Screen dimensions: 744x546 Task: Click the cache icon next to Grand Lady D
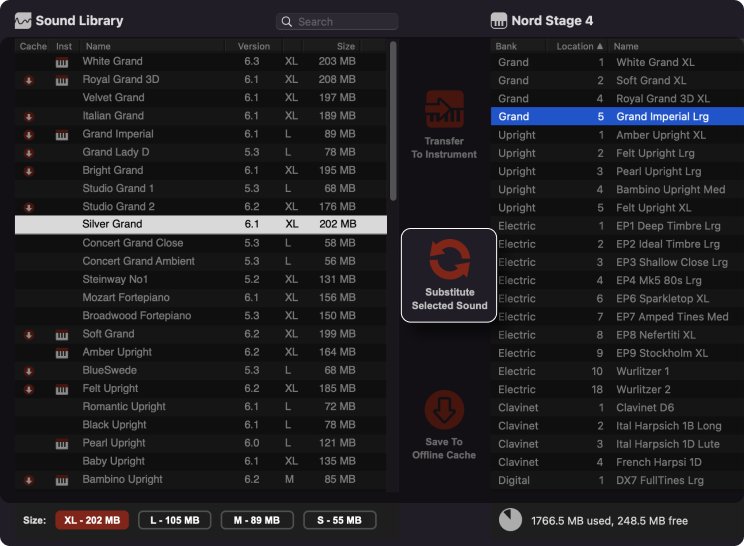click(x=28, y=153)
